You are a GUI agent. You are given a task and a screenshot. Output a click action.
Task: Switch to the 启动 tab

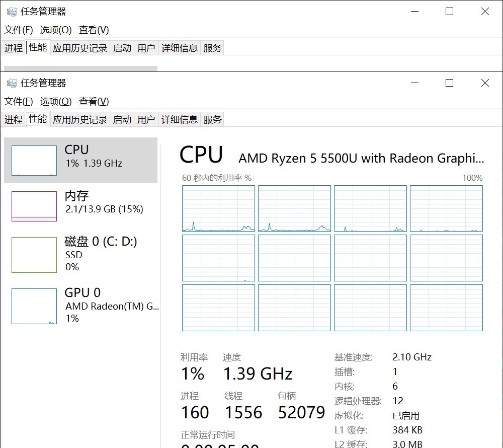tap(122, 119)
